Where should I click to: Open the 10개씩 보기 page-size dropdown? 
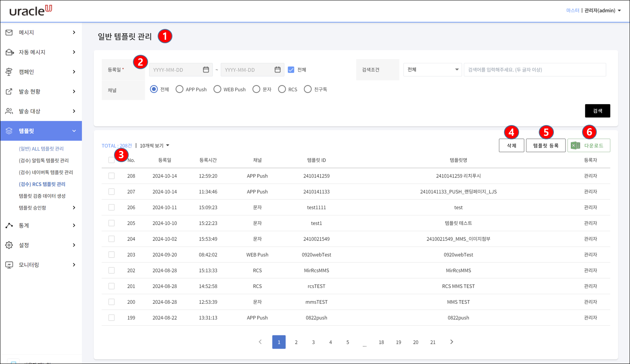coord(155,146)
